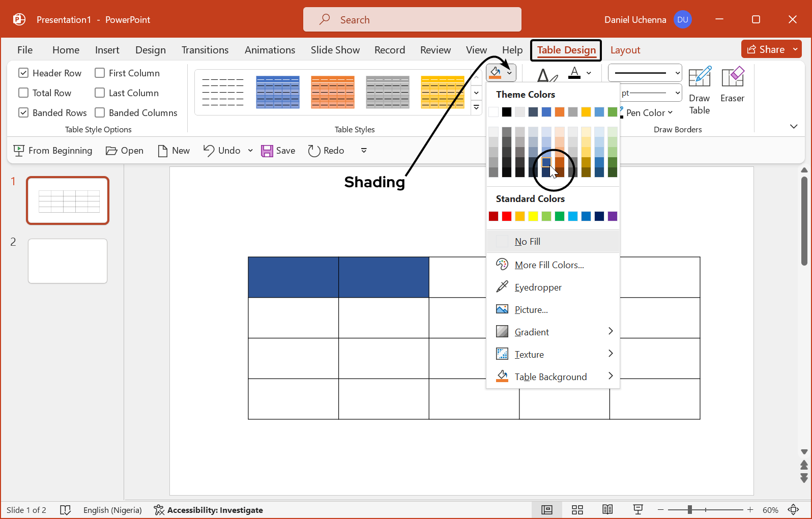Open the Eyedropper color picker
The height and width of the screenshot is (519, 812).
tap(538, 287)
